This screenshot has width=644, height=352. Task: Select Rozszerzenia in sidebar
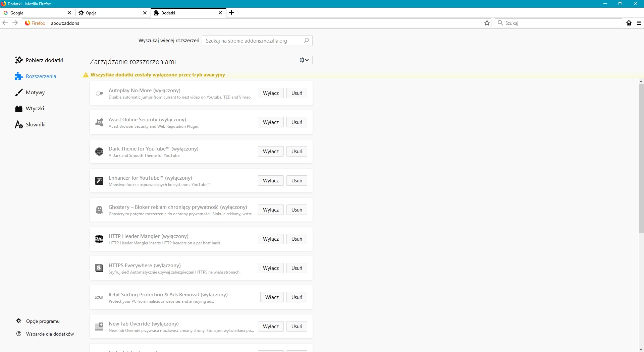pyautogui.click(x=36, y=76)
